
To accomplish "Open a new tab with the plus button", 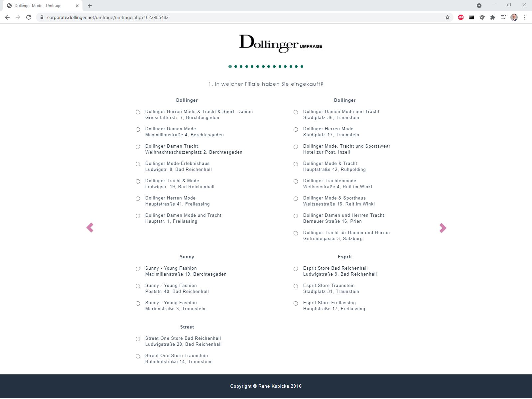I will pyautogui.click(x=90, y=6).
